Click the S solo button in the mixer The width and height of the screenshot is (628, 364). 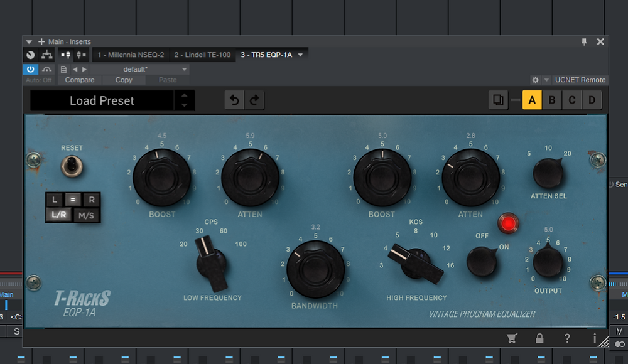[x=16, y=331]
